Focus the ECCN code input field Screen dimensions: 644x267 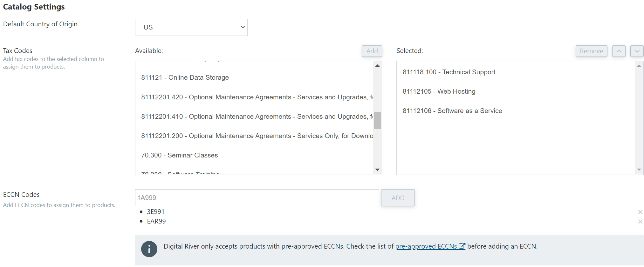coord(257,198)
